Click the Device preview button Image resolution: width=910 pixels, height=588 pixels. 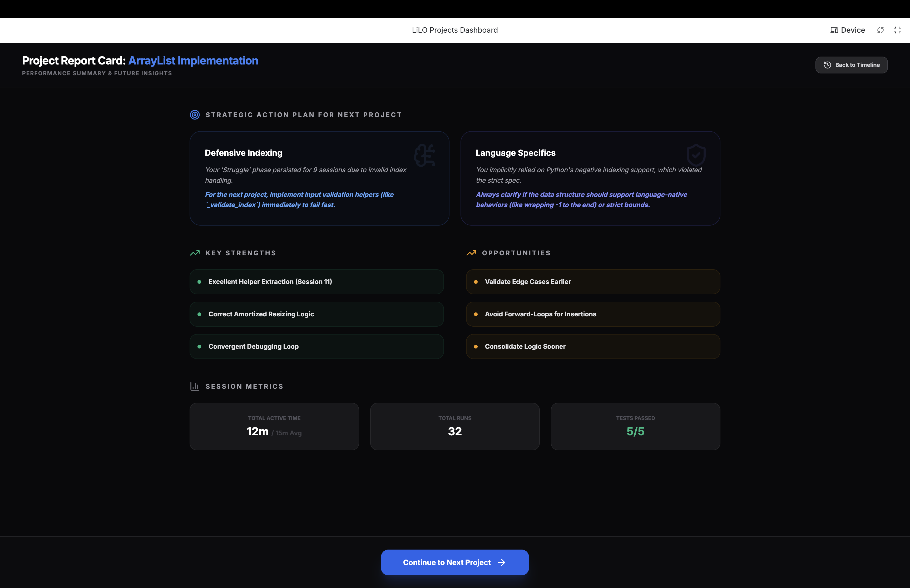[848, 30]
